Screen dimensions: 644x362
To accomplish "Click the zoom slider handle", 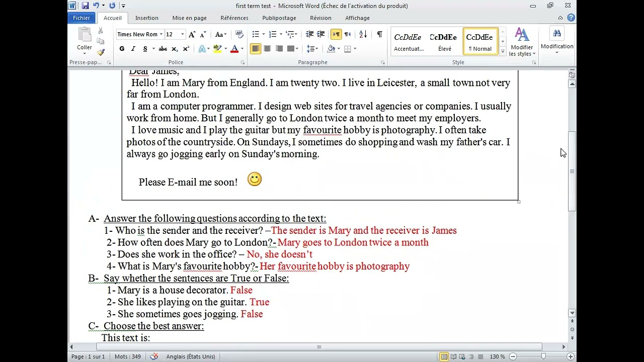I will [x=543, y=356].
